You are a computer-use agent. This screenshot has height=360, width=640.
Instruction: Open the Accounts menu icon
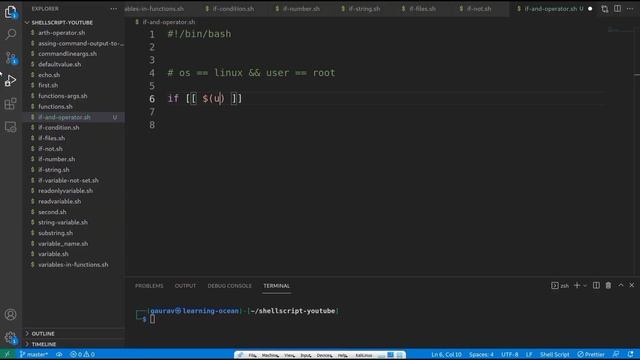point(11,314)
